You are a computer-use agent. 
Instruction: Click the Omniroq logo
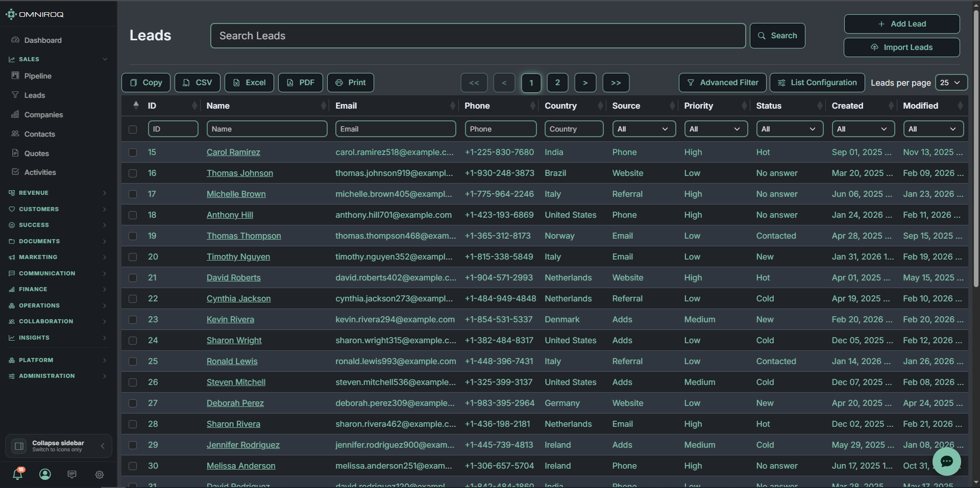(x=35, y=14)
